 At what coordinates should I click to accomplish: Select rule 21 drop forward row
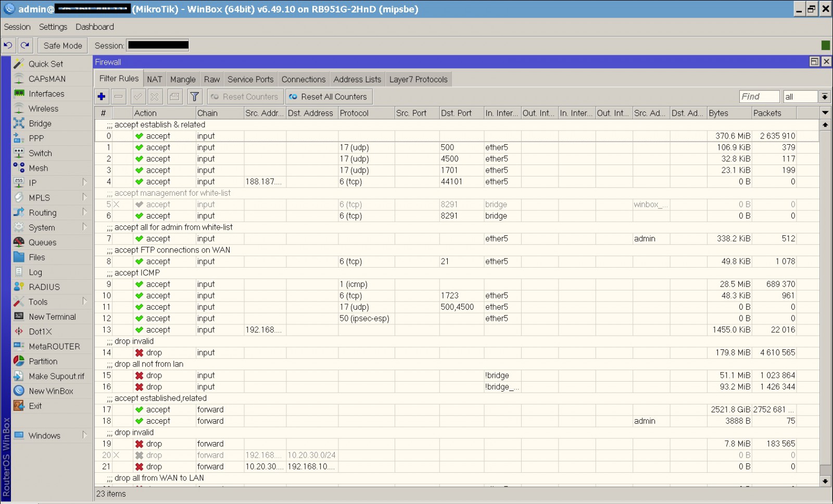click(457, 467)
